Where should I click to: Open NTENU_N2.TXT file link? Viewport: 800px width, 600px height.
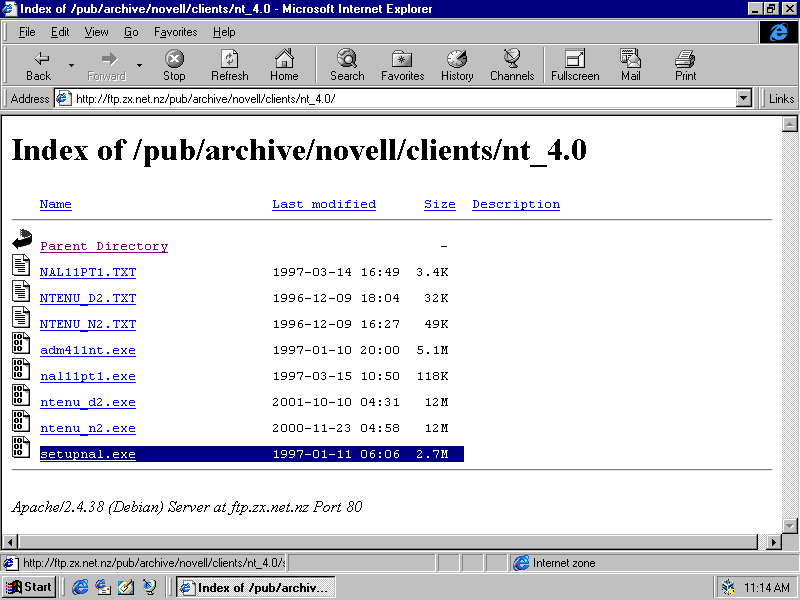tap(88, 324)
